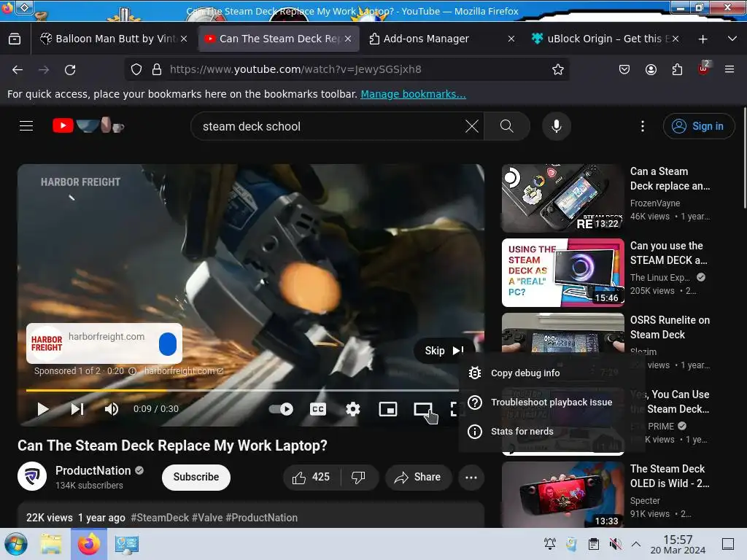Run search with magnifier button

[x=506, y=126]
